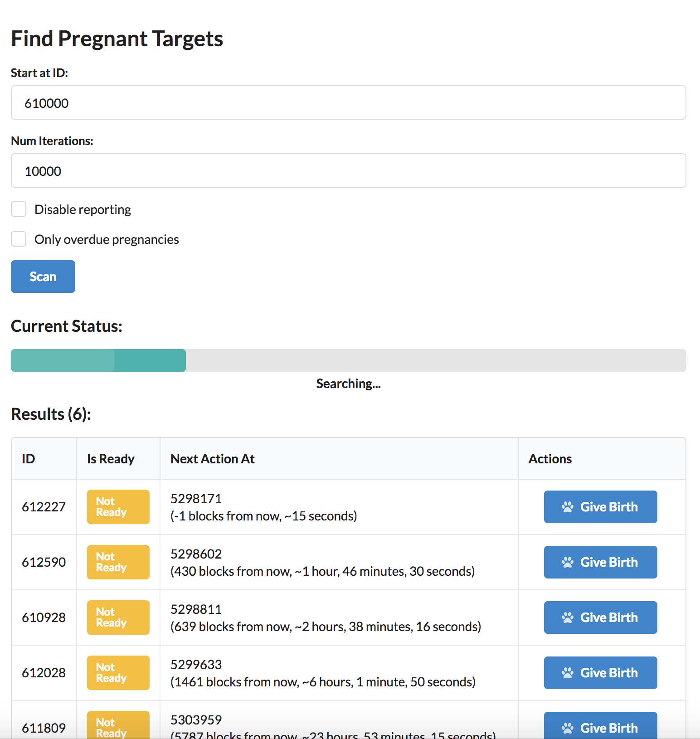Click the Is Ready column header
Viewport: 700px width, 739px height.
(x=111, y=459)
